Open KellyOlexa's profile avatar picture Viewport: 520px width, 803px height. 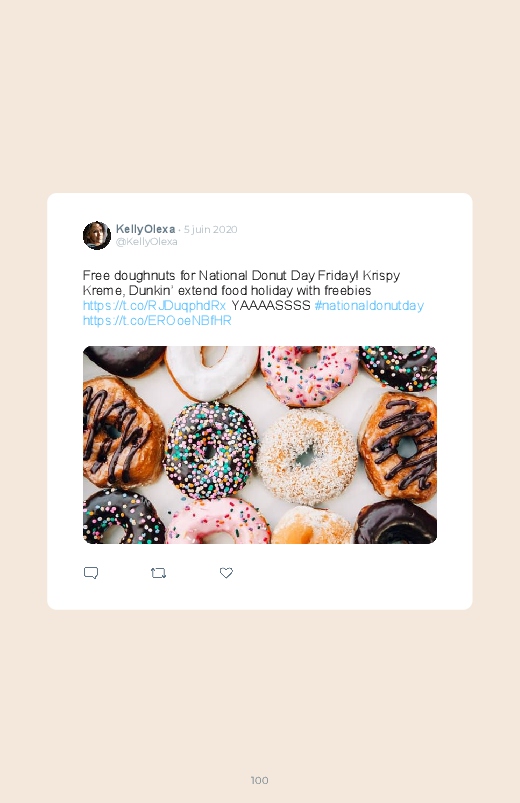[x=97, y=235]
